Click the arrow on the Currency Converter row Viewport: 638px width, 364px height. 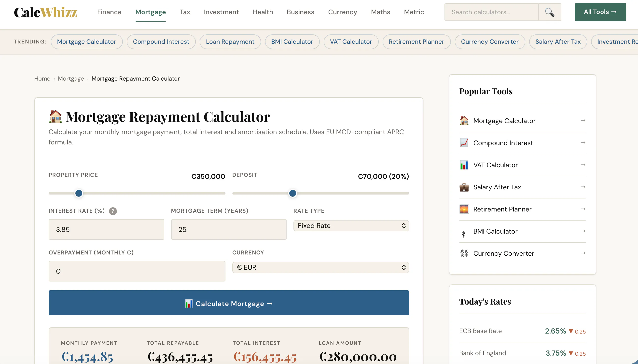pos(583,253)
